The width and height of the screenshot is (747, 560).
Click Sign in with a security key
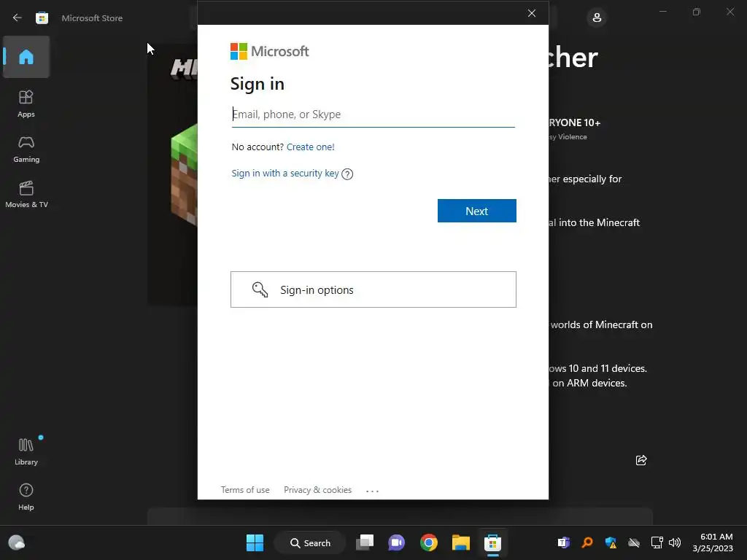(285, 174)
